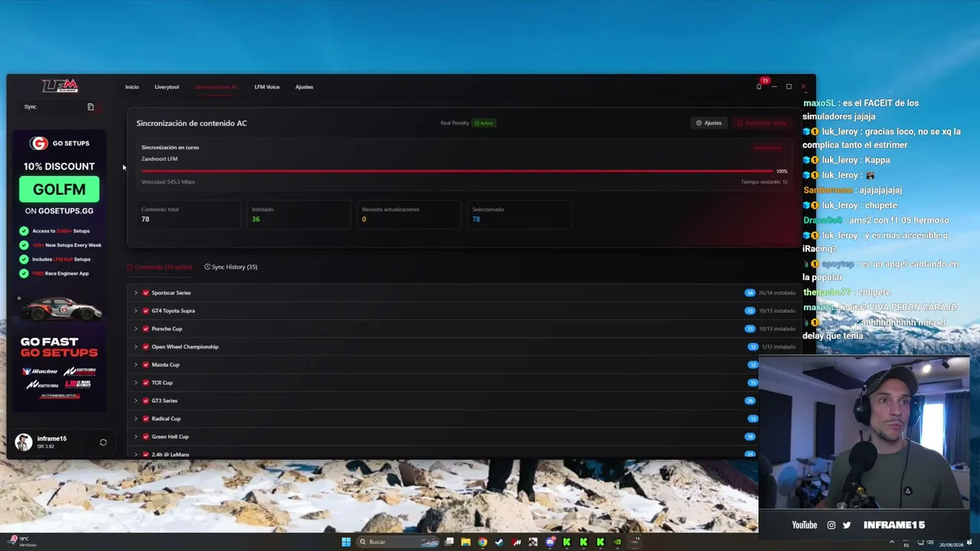Uncheck the Open Wheel Championship checkbox
Screen dimensions: 980x551
click(x=145, y=347)
